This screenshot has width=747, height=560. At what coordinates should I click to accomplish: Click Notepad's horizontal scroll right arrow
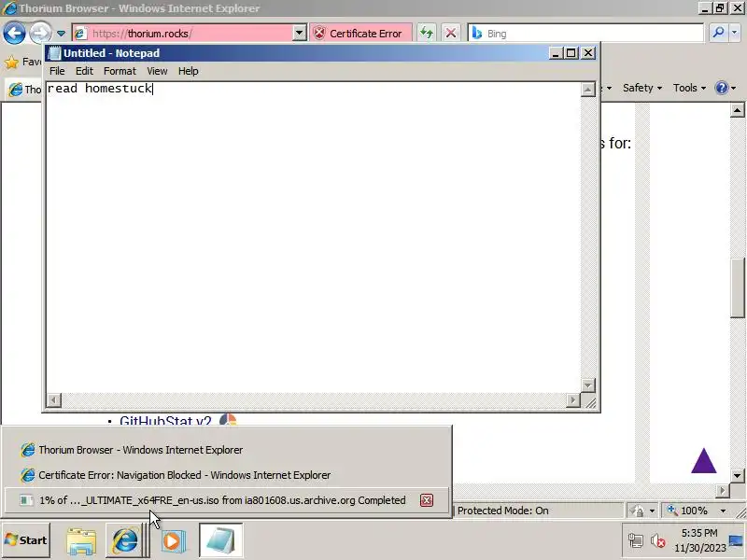573,400
